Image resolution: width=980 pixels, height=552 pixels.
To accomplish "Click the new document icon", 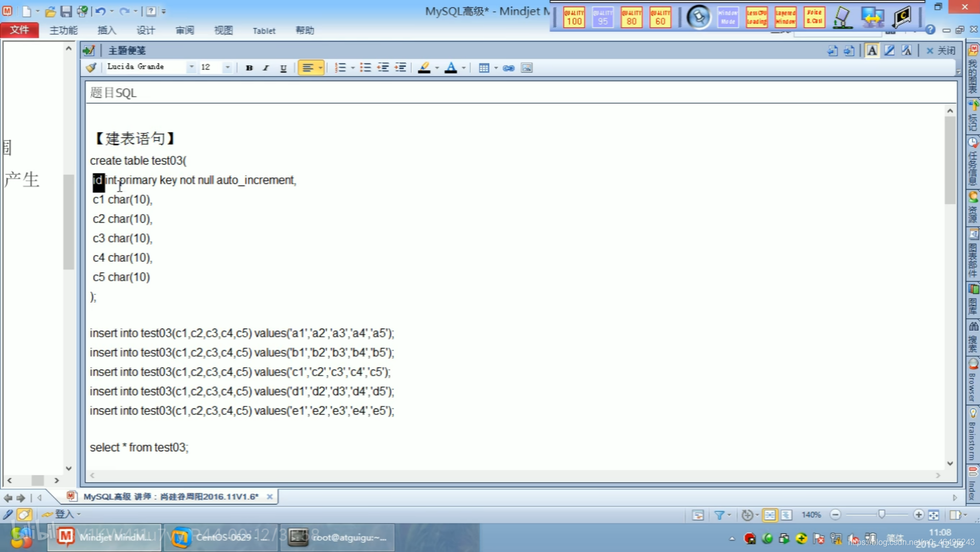I will pyautogui.click(x=26, y=11).
